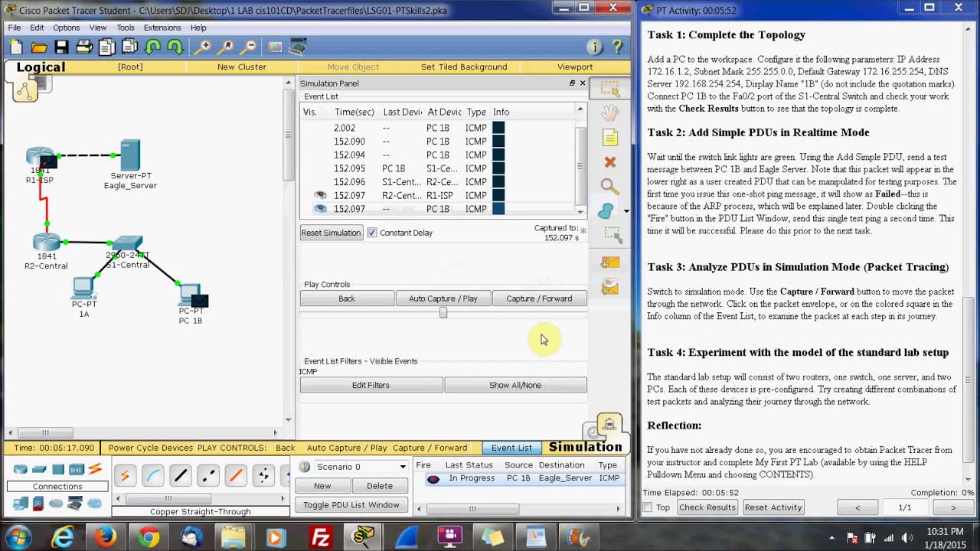
Task: Click the Reset Activity button
Action: [773, 507]
